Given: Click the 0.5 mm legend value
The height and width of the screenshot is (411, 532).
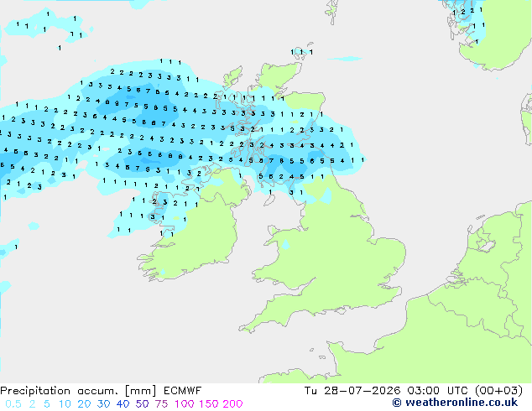Looking at the screenshot, I should pos(13,404).
